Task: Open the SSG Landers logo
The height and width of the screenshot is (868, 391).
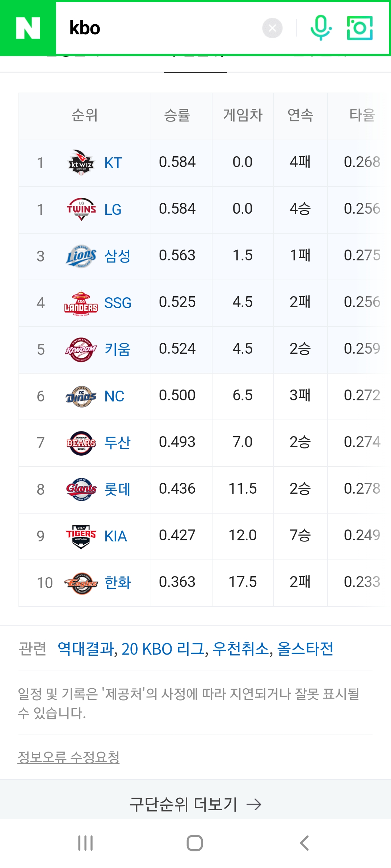Action: 81,303
